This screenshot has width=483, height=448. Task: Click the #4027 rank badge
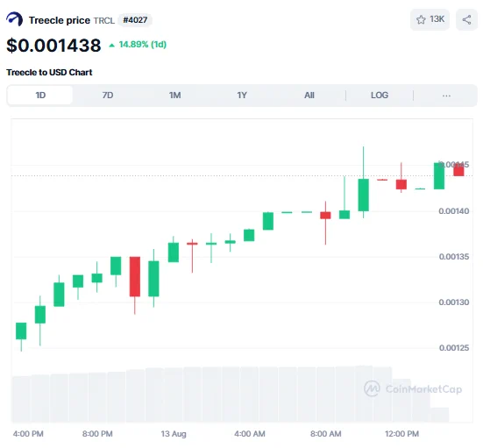135,20
